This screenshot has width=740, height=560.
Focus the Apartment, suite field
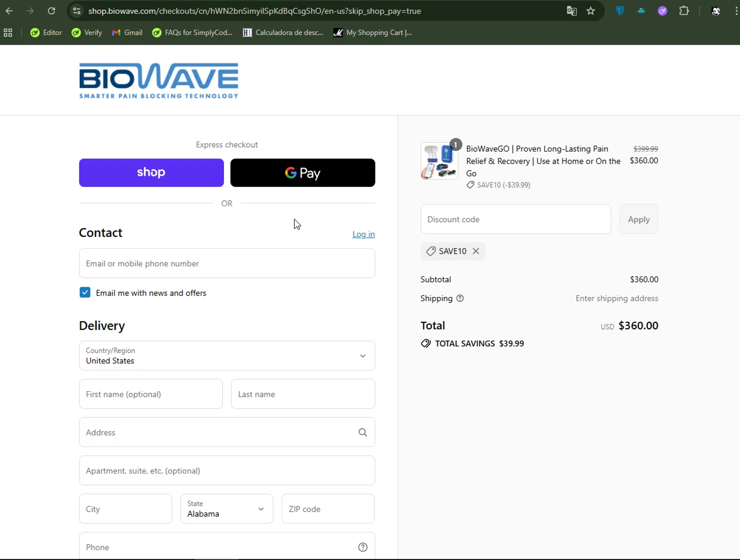[227, 471]
